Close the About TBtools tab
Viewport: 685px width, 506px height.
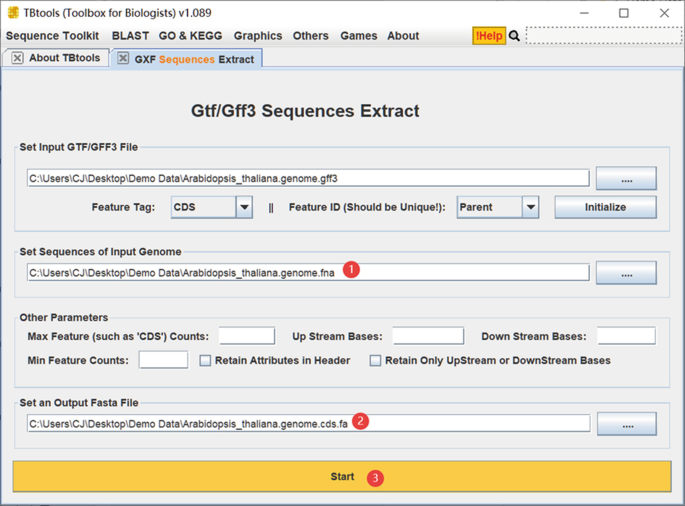[x=18, y=58]
